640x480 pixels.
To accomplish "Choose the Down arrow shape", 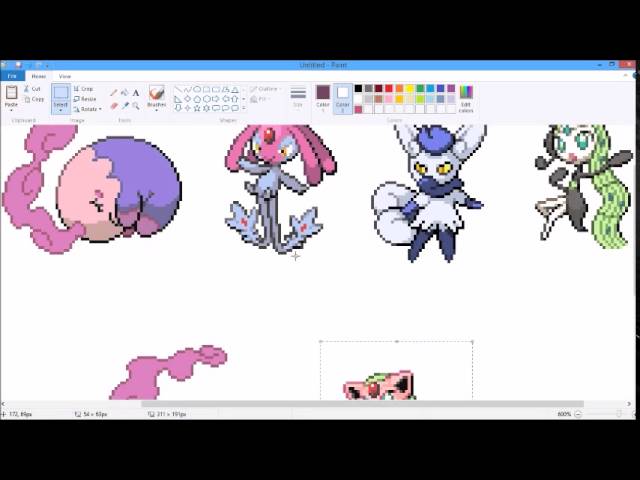I will pyautogui.click(x=178, y=108).
